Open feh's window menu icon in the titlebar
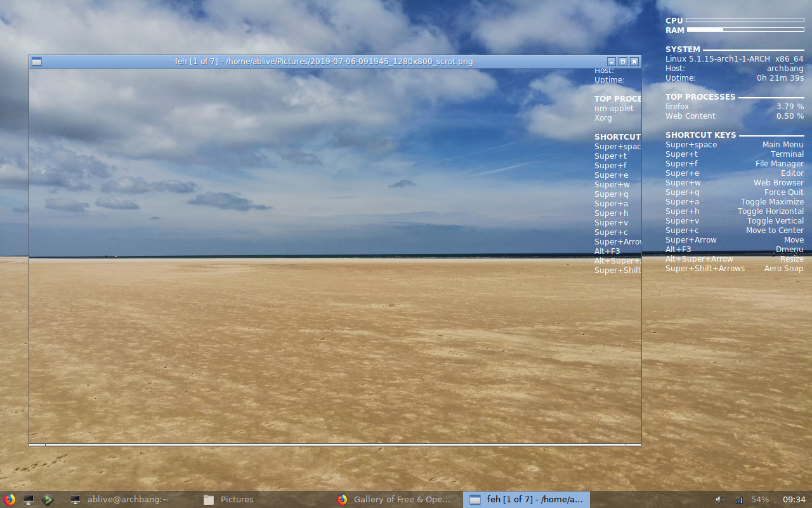This screenshot has width=812, height=508. pos(36,61)
